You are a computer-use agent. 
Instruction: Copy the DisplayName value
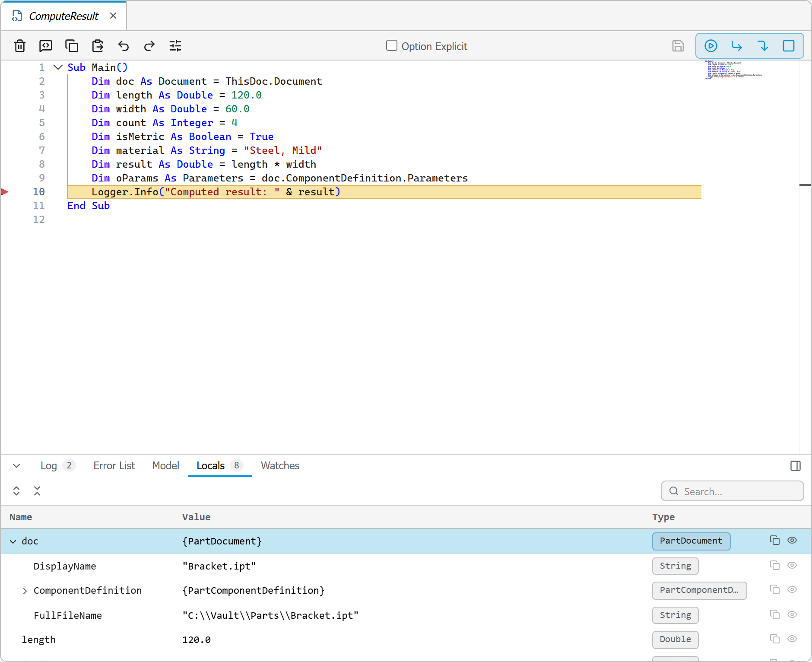pyautogui.click(x=775, y=566)
